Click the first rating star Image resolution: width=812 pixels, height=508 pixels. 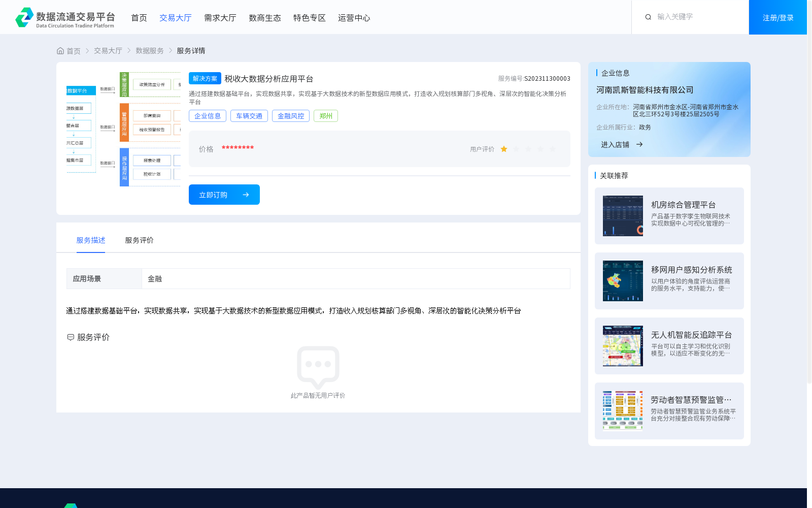pos(504,149)
